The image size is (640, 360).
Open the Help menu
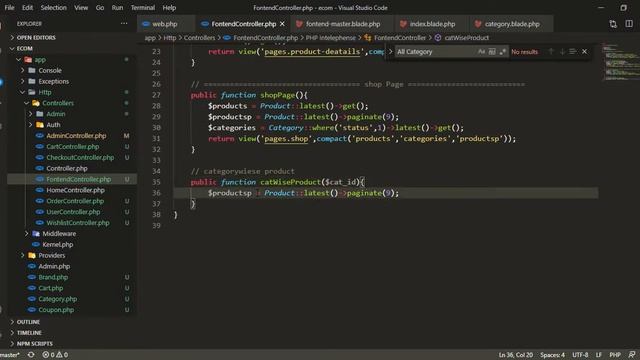tap(169, 8)
